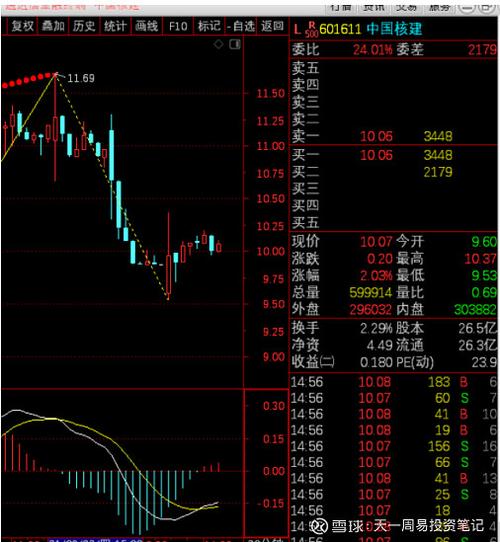The image size is (500, 542).
Task: Click the 返回 back button
Action: click(x=272, y=26)
